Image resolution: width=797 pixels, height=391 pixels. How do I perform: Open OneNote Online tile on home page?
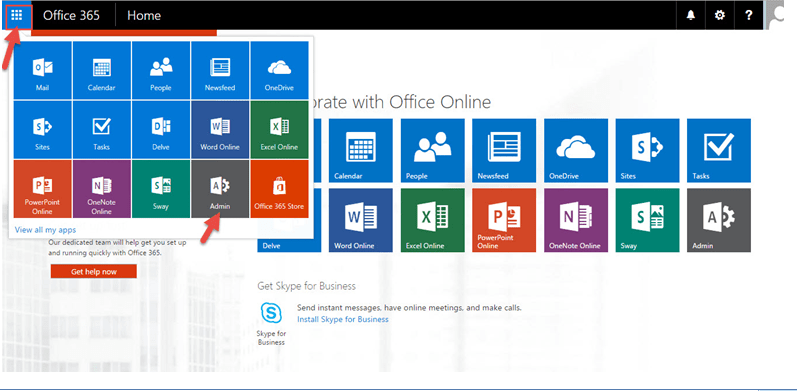[x=576, y=220]
